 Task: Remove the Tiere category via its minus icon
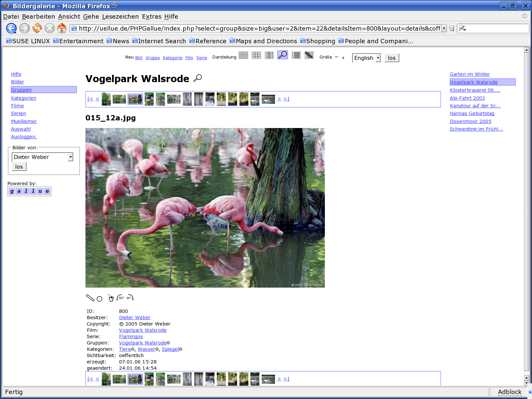[x=133, y=349]
